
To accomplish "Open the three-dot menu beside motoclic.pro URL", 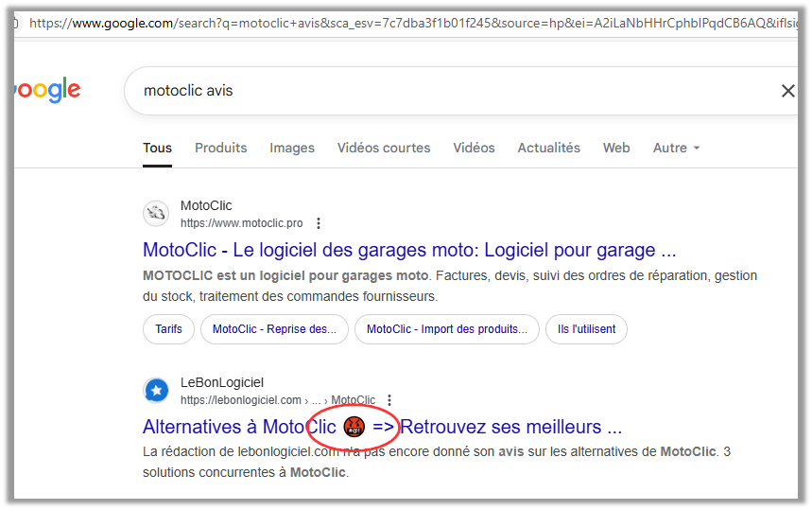I will (x=319, y=223).
